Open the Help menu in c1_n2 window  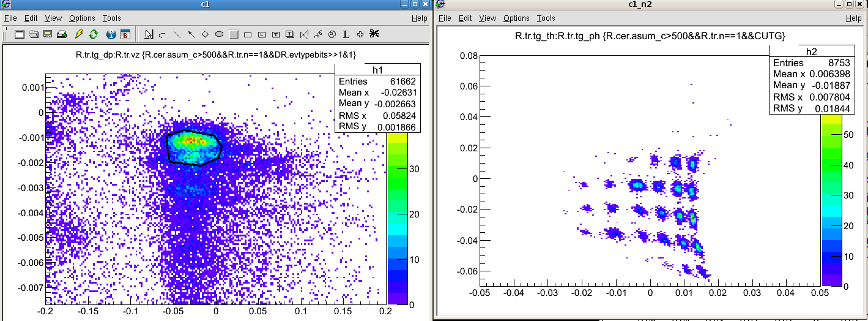pos(854,18)
